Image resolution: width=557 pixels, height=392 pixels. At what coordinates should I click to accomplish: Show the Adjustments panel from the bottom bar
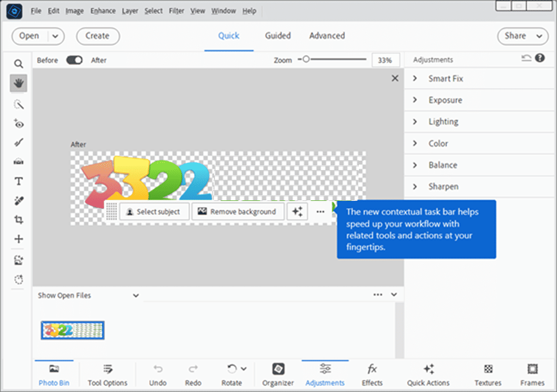click(x=325, y=376)
